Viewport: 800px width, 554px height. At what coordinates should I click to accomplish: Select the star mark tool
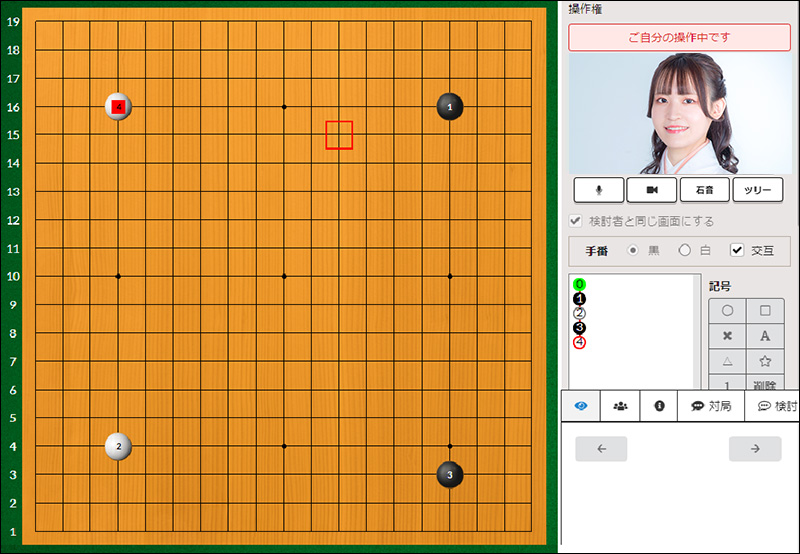(765, 361)
